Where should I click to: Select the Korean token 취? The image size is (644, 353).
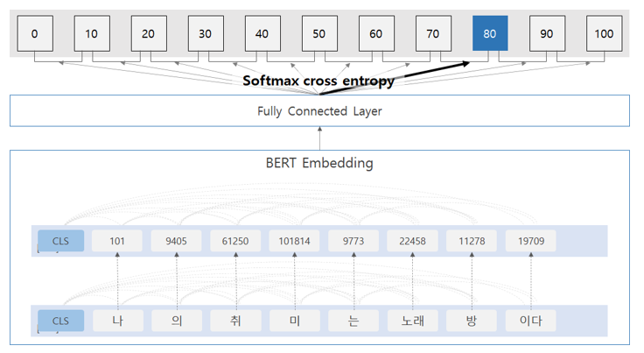point(234,321)
